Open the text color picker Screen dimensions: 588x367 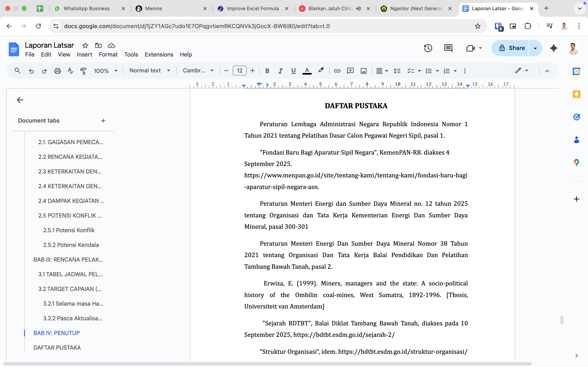[307, 71]
